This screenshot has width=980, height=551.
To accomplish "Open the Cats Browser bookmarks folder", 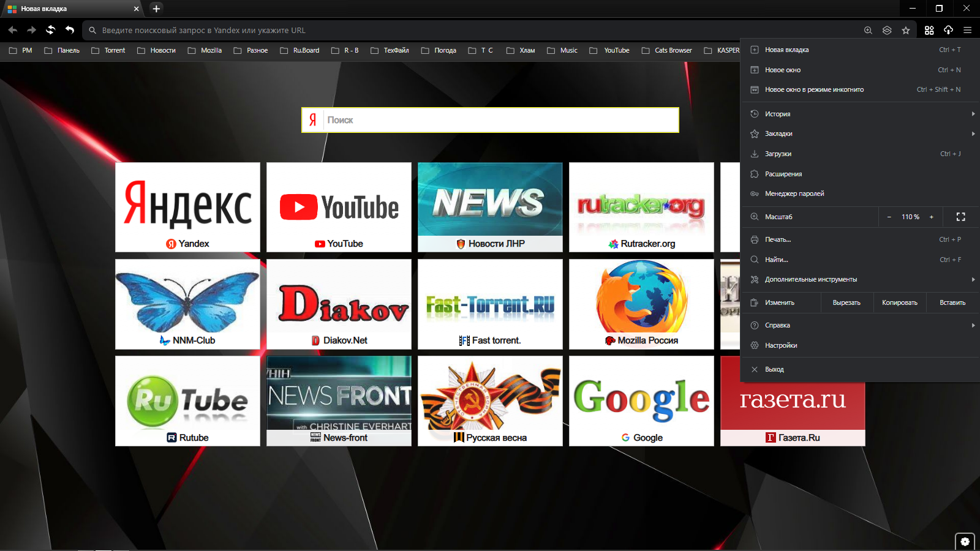I will [x=666, y=50].
